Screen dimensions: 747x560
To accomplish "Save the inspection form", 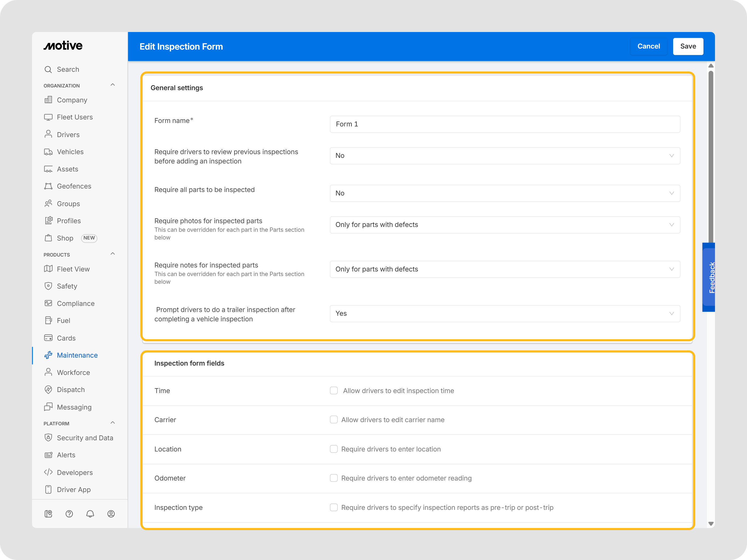I will pos(688,46).
